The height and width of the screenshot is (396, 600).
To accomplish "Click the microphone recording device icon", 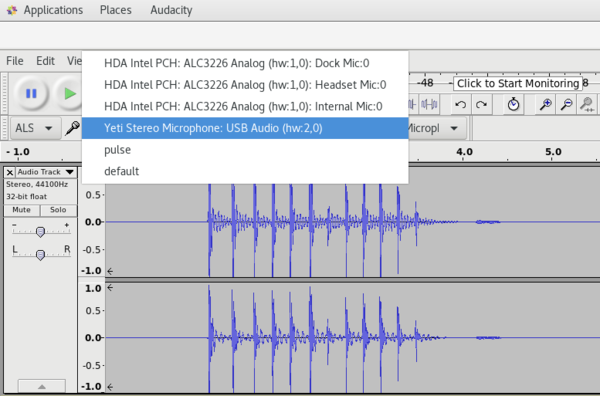I will point(72,128).
